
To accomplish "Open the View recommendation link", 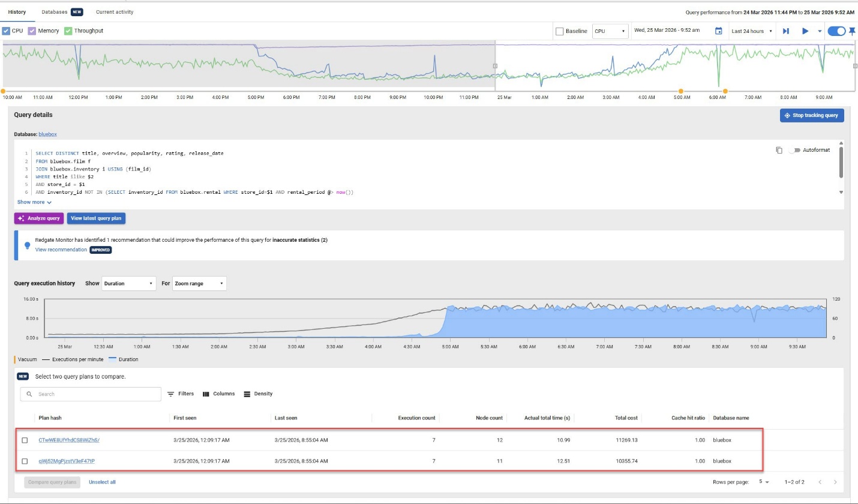I will click(x=60, y=250).
